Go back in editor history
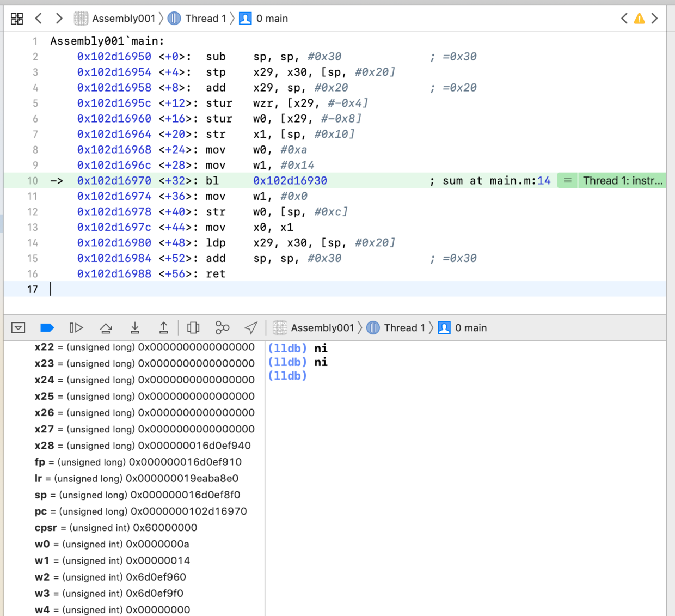675x616 pixels. (38, 19)
